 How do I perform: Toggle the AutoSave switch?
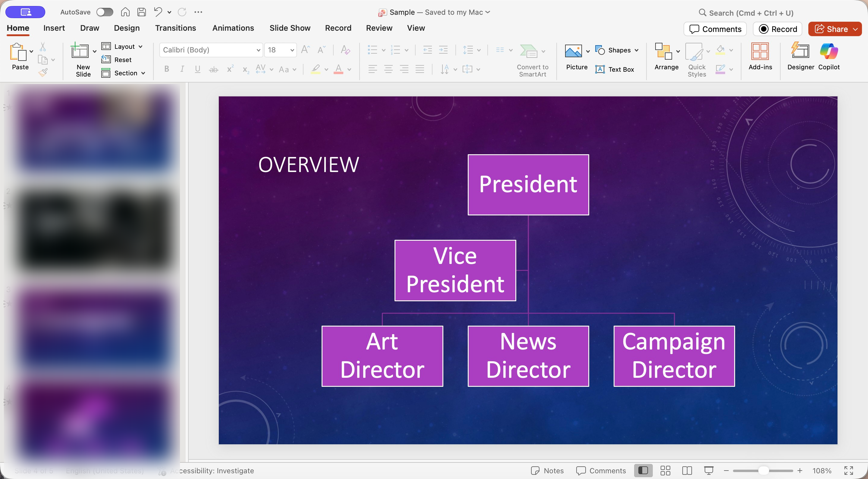coord(105,12)
